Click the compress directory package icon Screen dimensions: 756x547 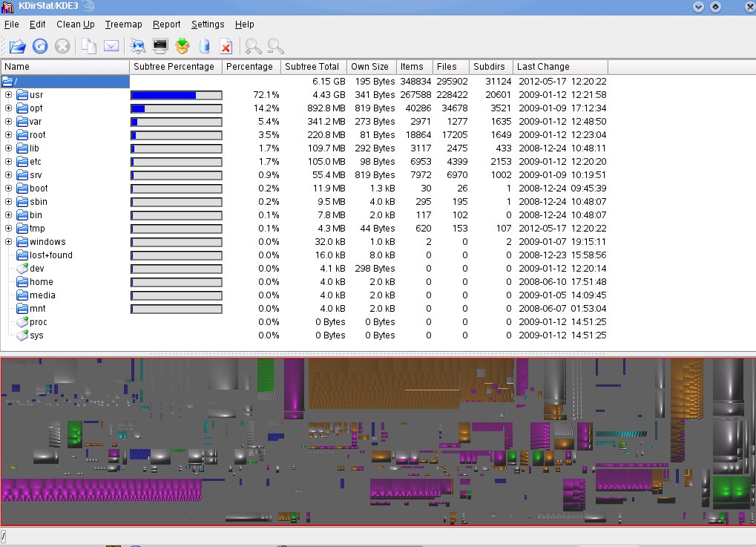pos(182,47)
